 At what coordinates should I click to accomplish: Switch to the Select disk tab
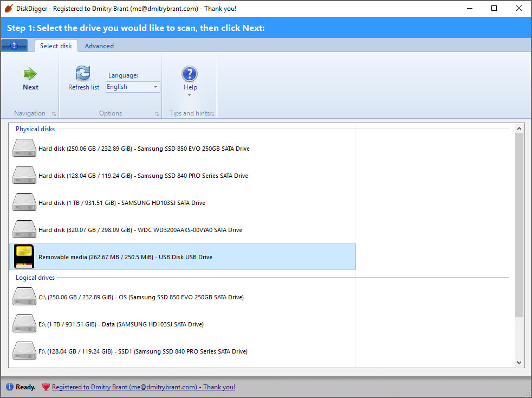[56, 46]
